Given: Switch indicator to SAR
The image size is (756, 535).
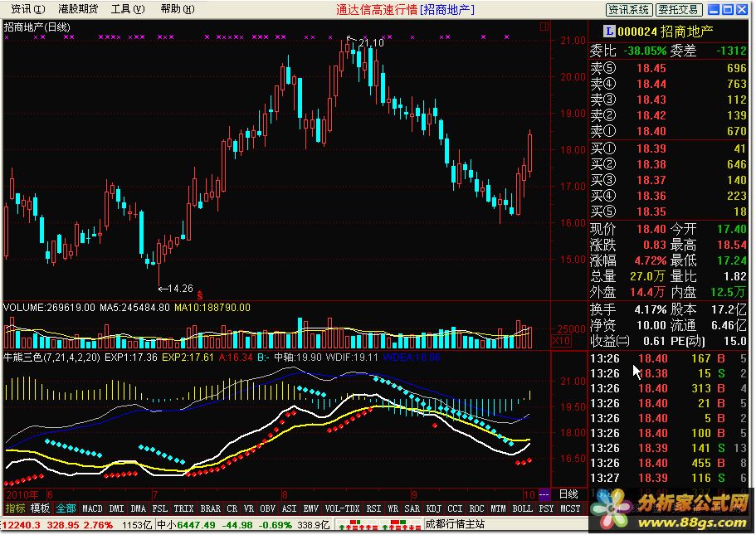Looking at the screenshot, I should 412,508.
